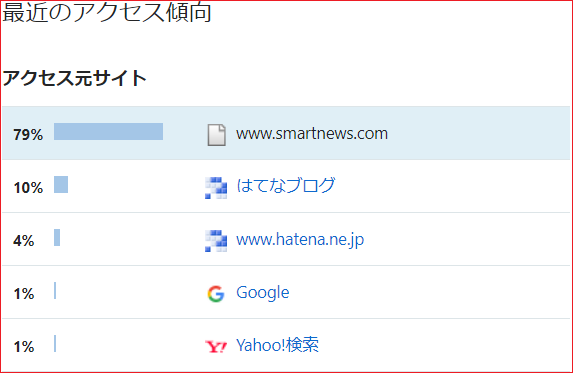Click the 1% bar in Google row

[55, 290]
